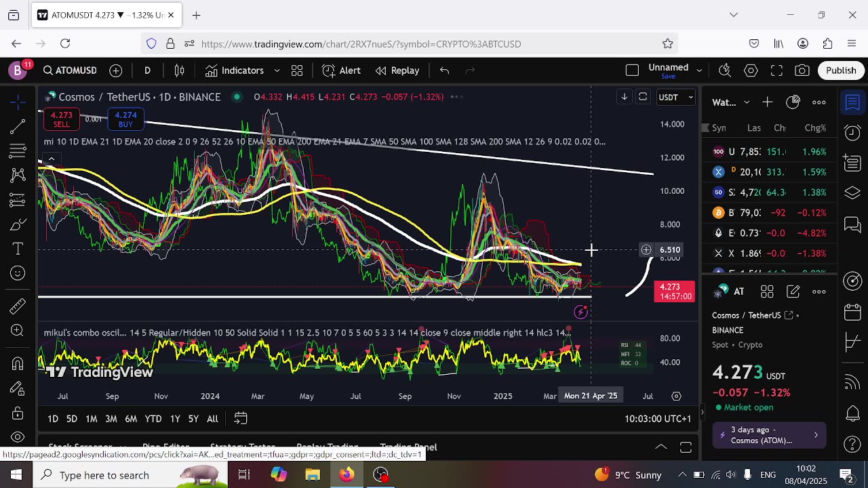
Task: Toggle fullscreen chart mode
Action: (776, 70)
